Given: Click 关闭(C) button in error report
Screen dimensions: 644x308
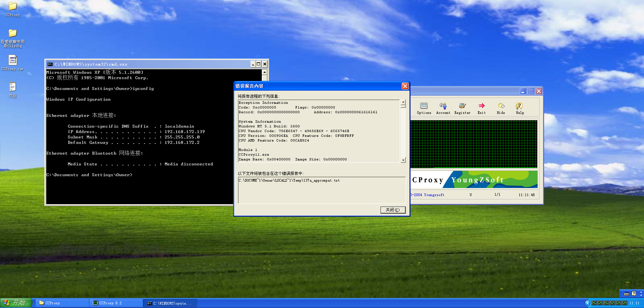Looking at the screenshot, I should [x=393, y=210].
